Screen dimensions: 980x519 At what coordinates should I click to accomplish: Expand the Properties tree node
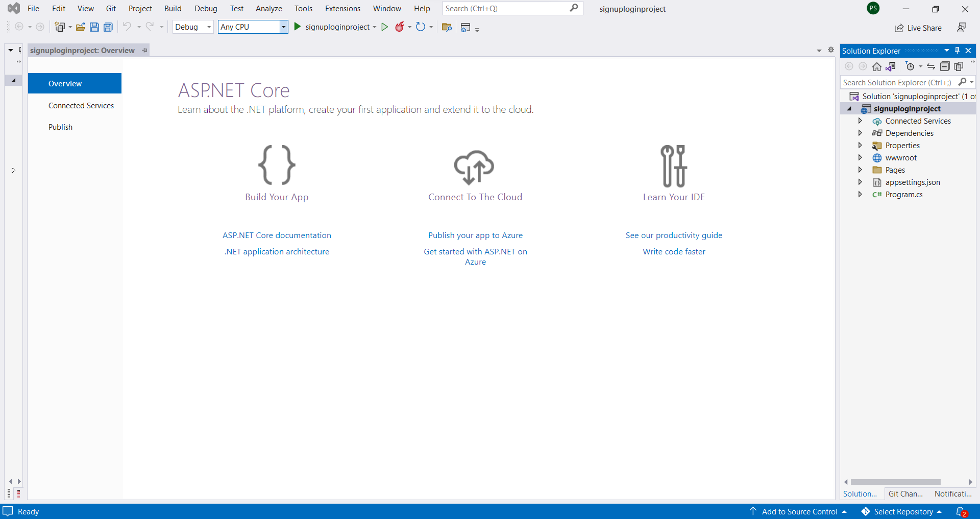860,146
